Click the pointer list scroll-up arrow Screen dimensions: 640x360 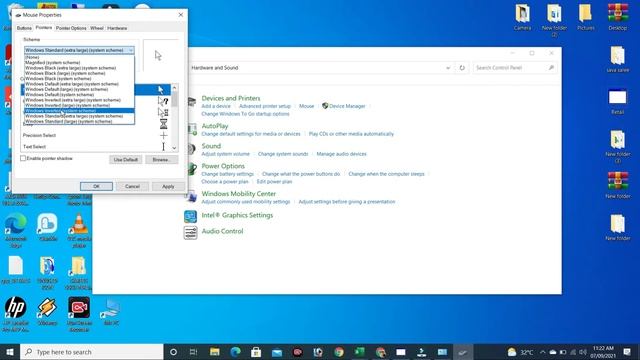pyautogui.click(x=174, y=88)
